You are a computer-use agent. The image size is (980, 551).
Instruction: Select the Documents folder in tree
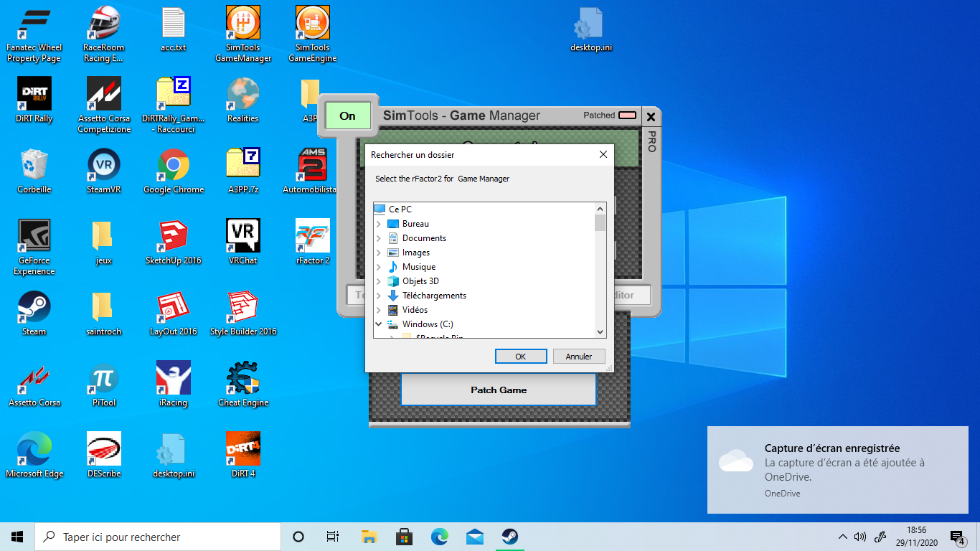(424, 238)
